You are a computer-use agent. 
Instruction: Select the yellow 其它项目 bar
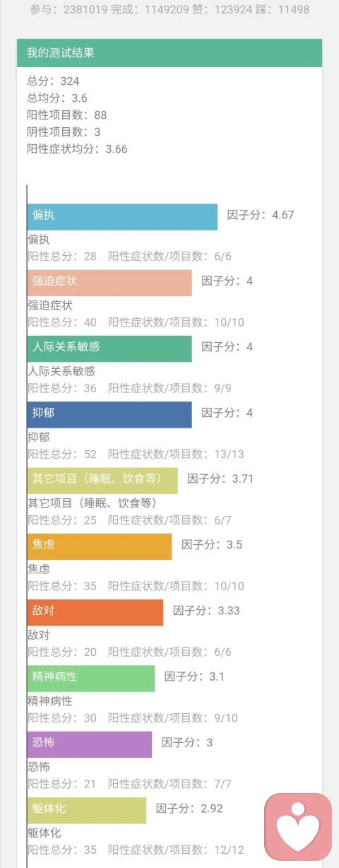pyautogui.click(x=102, y=481)
